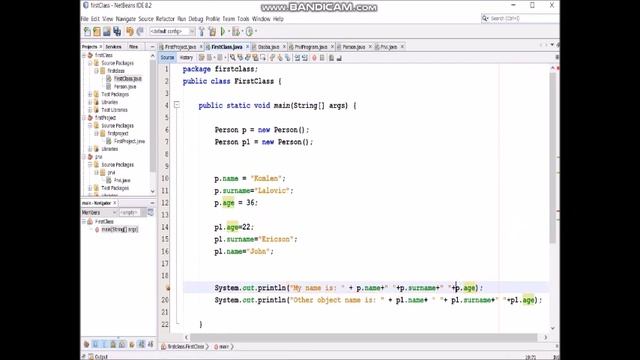The image size is (640, 360).
Task: Switch to the Person.java editor tab
Action: [x=353, y=47]
